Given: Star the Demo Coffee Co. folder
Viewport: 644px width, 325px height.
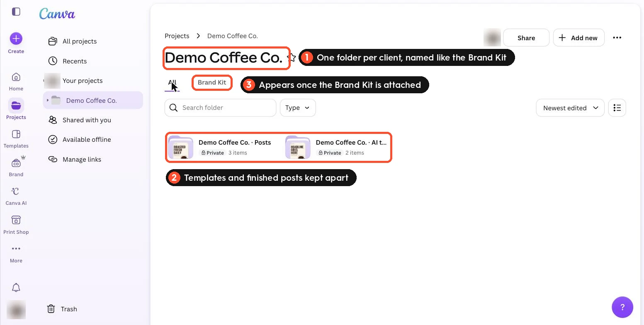Looking at the screenshot, I should [292, 58].
